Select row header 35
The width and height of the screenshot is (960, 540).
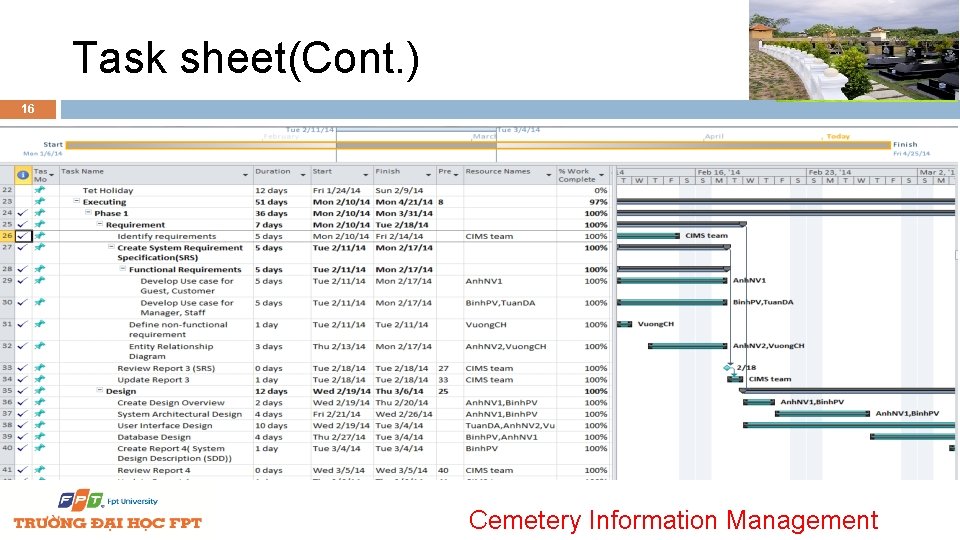7,391
